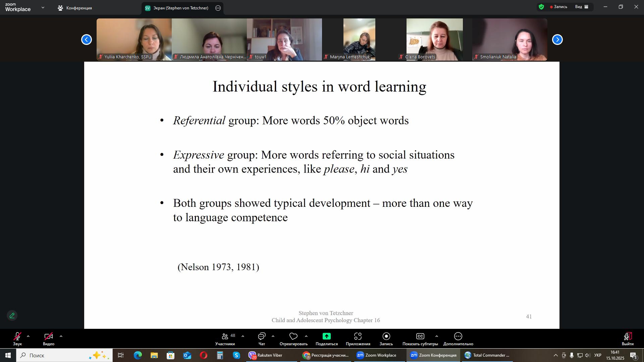Open the Zoom Workplace dropdown chevron
This screenshot has width=644, height=362.
click(43, 7)
